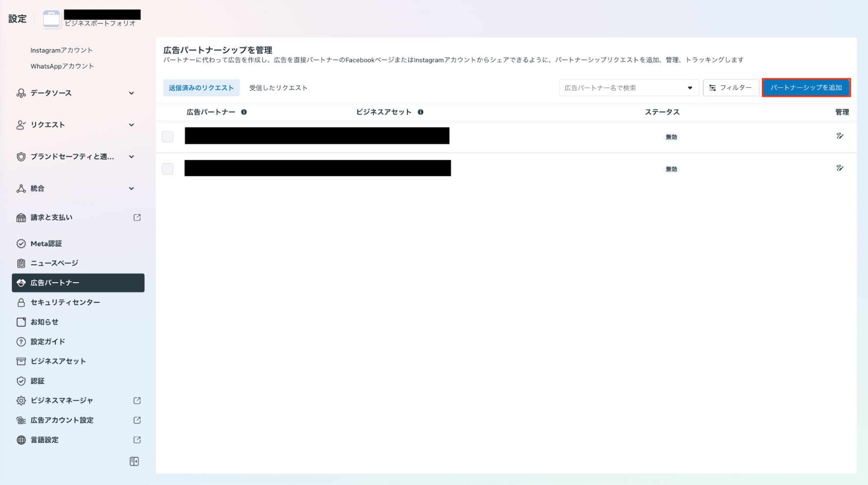Image resolution: width=868 pixels, height=485 pixels.
Task: Open ビジネスマネージャ link label
Action: point(62,401)
